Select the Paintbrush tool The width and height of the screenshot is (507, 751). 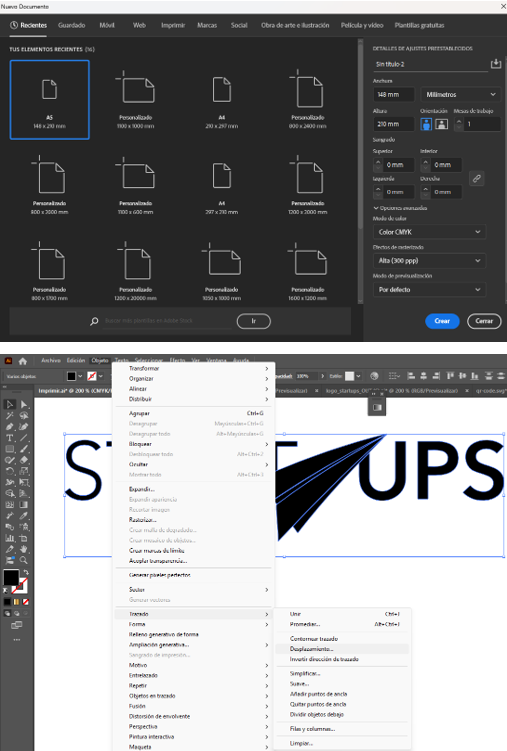pos(24,449)
